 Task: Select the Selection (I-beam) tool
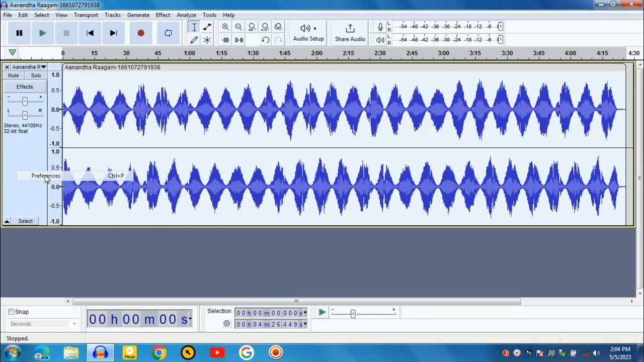tap(194, 27)
